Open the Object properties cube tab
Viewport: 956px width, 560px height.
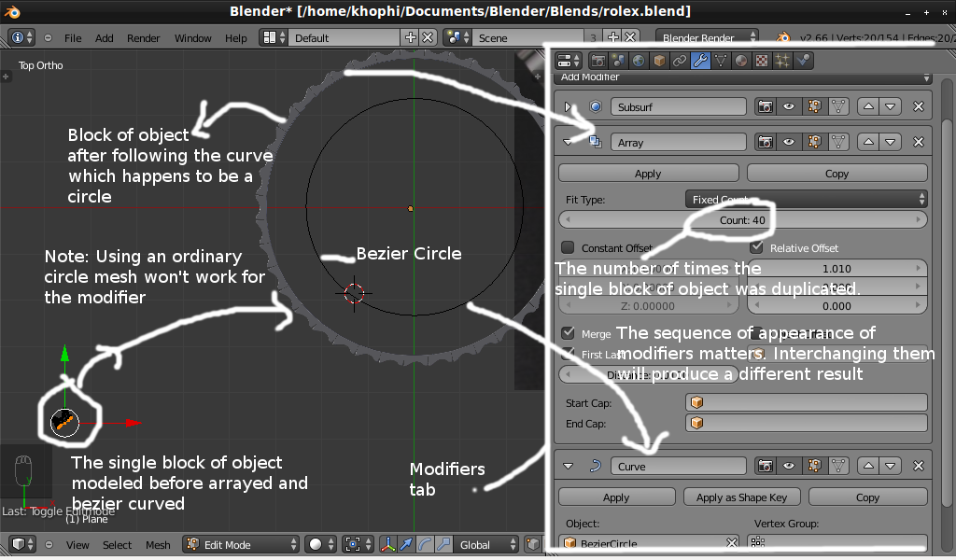pos(659,61)
